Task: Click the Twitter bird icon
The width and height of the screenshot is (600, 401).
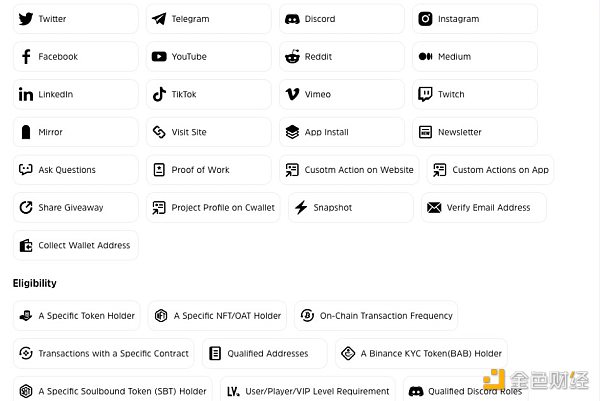Action: pos(26,19)
